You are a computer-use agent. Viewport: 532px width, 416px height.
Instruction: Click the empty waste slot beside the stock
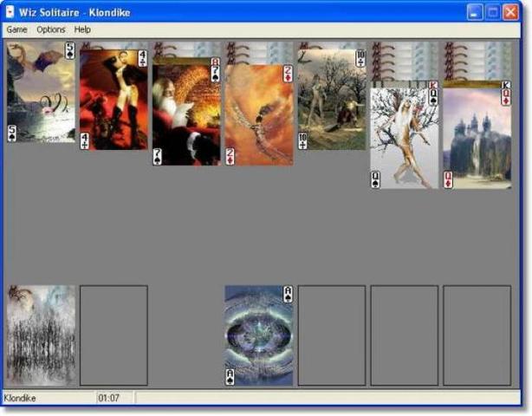114,335
